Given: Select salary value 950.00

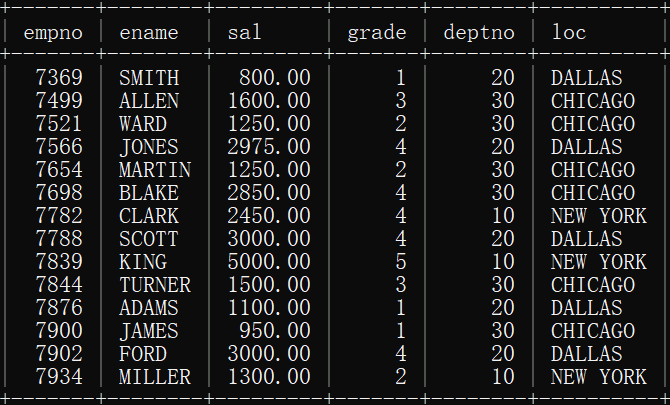Looking at the screenshot, I should 275,331.
